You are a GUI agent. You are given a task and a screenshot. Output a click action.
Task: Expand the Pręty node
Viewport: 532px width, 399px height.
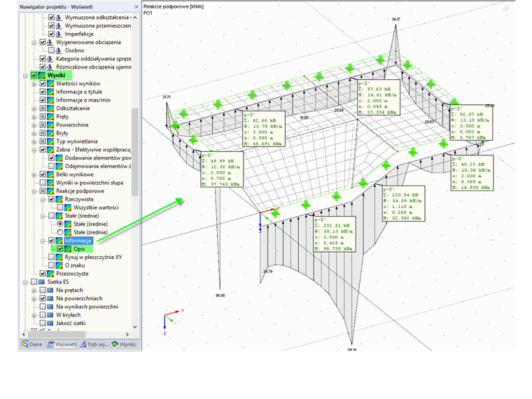coord(34,117)
